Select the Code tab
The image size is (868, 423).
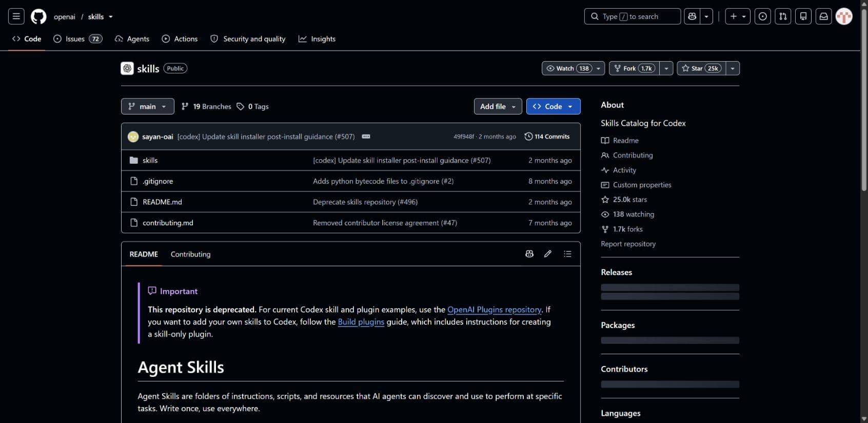point(27,39)
